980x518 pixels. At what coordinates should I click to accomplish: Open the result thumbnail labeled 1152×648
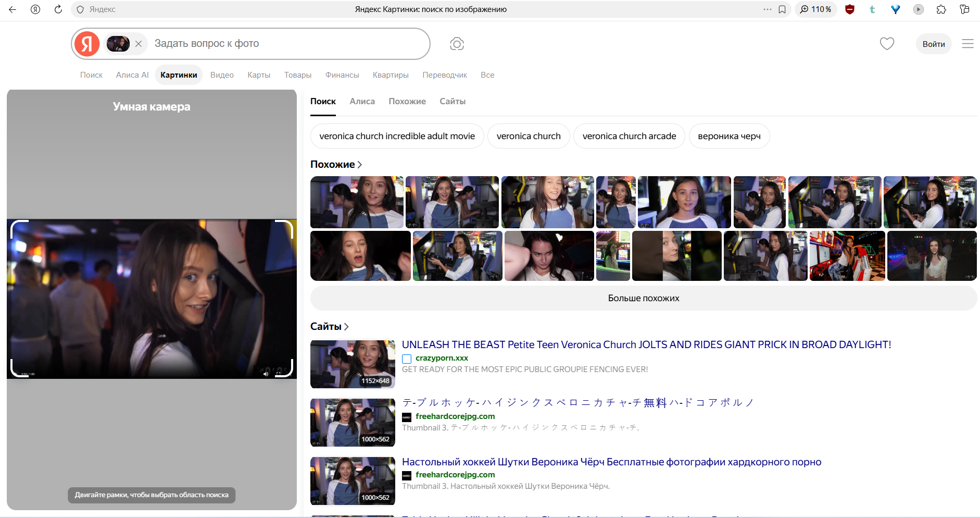(x=353, y=364)
